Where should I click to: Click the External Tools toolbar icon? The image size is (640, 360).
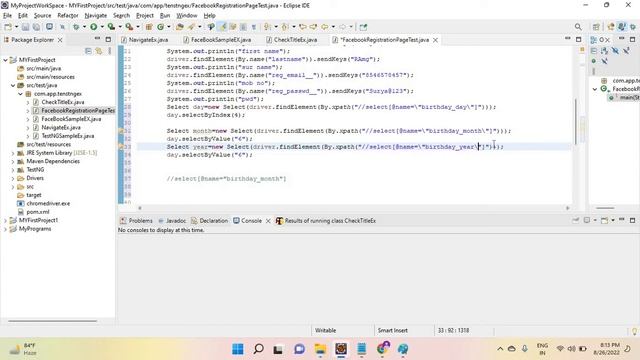tap(129, 27)
